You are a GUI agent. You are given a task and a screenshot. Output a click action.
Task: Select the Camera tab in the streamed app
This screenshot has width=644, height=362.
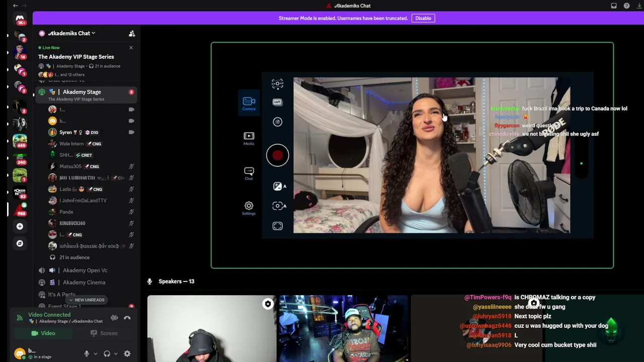pyautogui.click(x=249, y=104)
